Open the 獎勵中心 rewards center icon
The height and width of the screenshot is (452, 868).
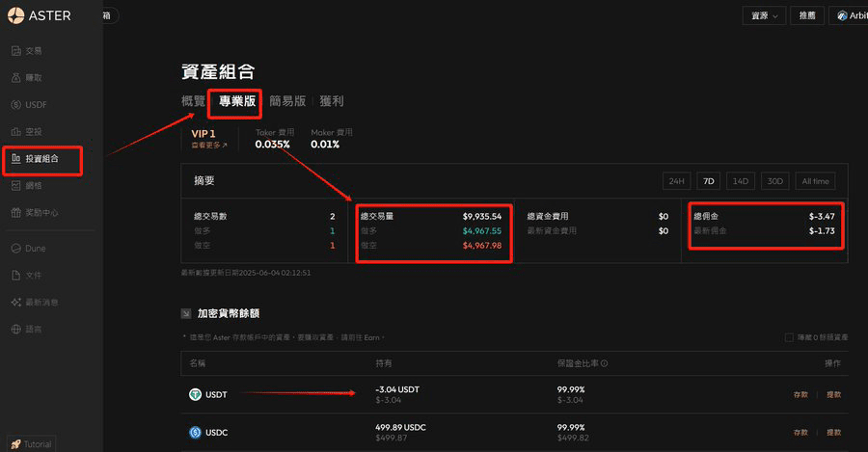[x=16, y=212]
